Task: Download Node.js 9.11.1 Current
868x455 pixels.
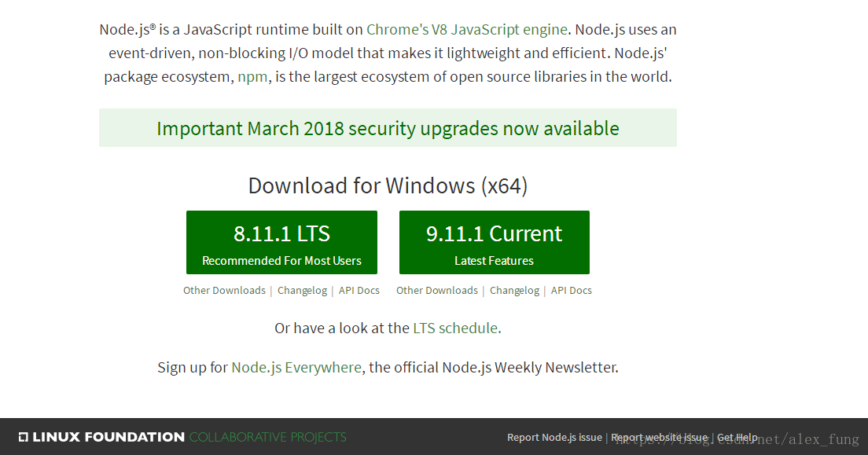Action: click(x=495, y=243)
